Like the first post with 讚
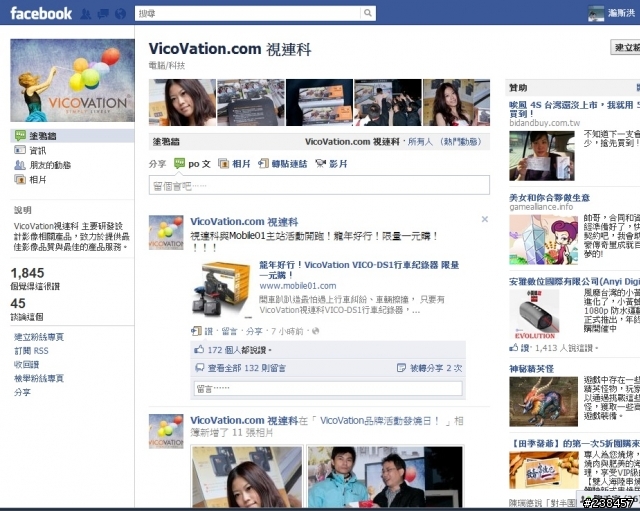This screenshot has width=640, height=511. [209, 331]
